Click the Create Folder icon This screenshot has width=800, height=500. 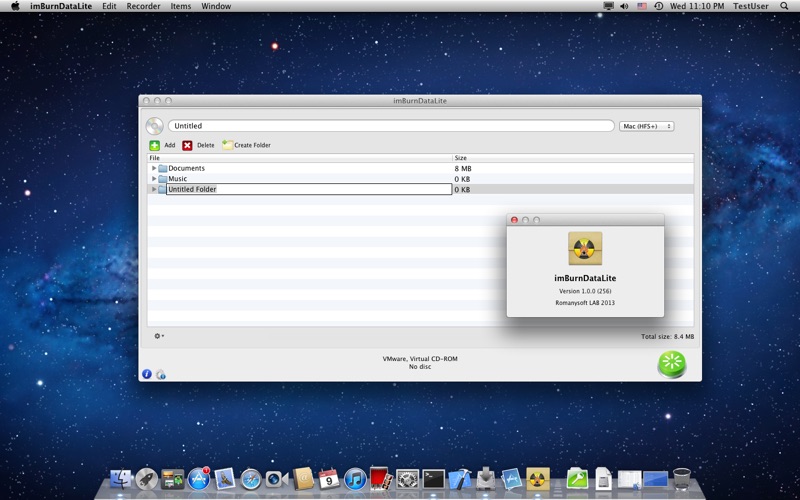228,145
